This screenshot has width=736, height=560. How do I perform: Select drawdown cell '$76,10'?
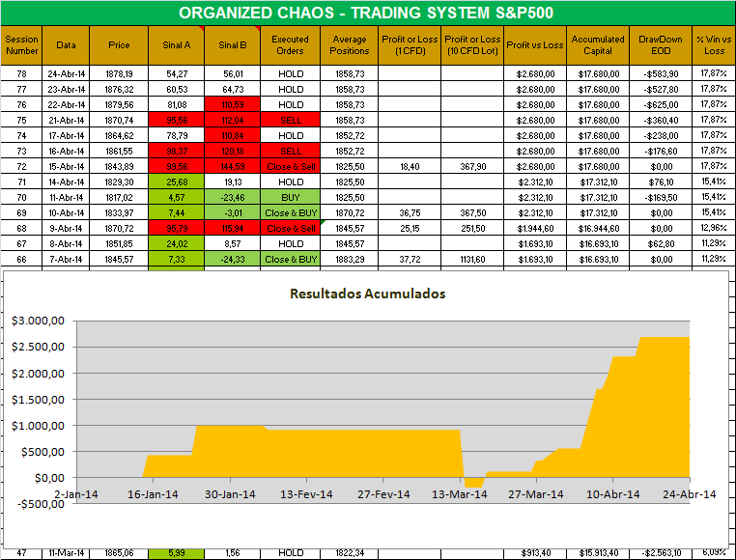pyautogui.click(x=661, y=182)
